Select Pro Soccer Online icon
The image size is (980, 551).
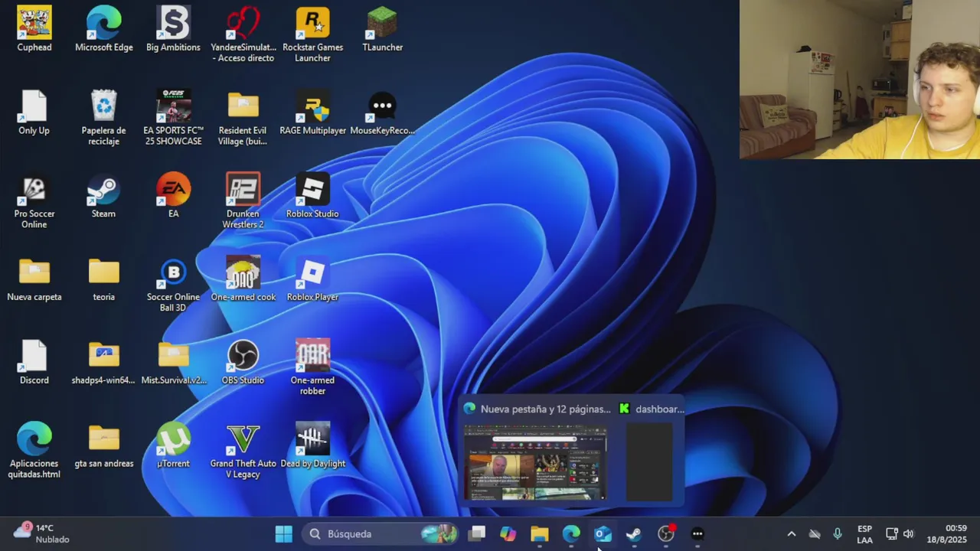[x=34, y=201]
